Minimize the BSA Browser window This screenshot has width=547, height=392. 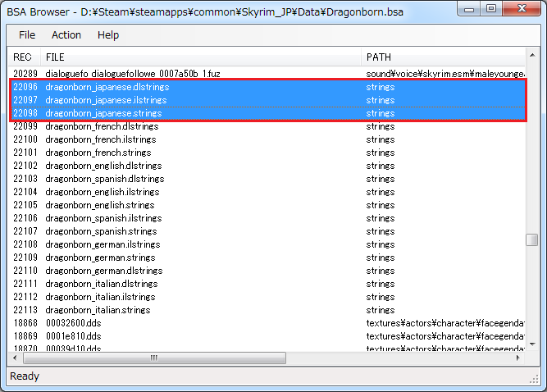pyautogui.click(x=469, y=9)
